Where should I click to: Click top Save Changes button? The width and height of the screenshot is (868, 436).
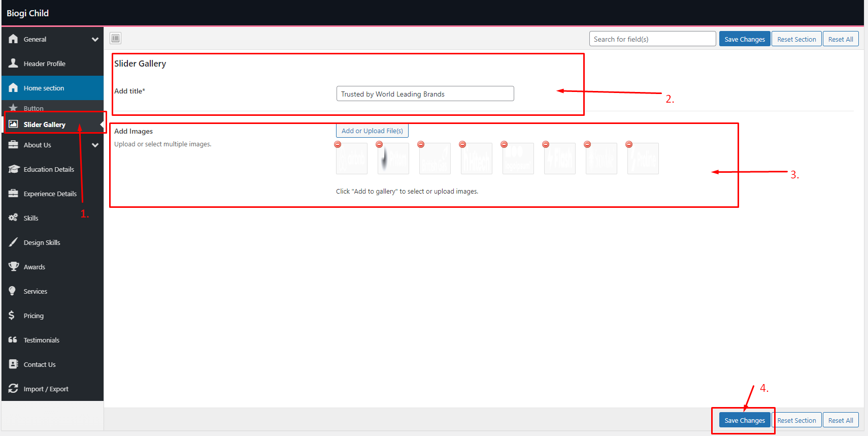745,39
